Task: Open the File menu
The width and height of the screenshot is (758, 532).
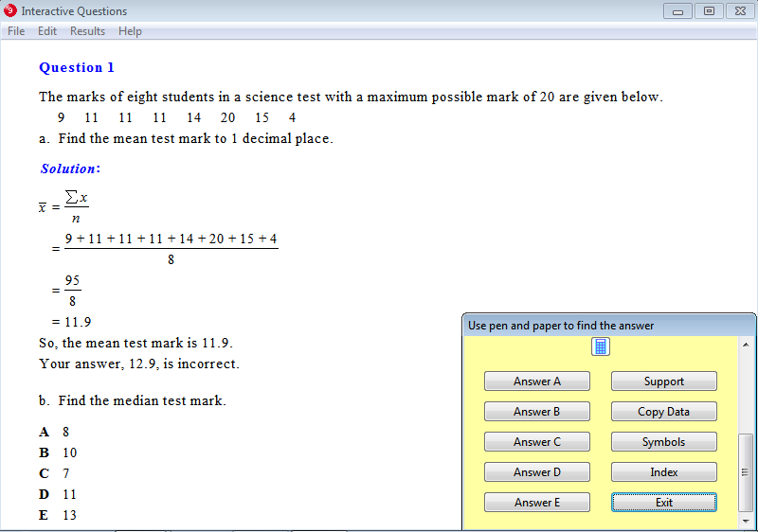Action: 16,31
